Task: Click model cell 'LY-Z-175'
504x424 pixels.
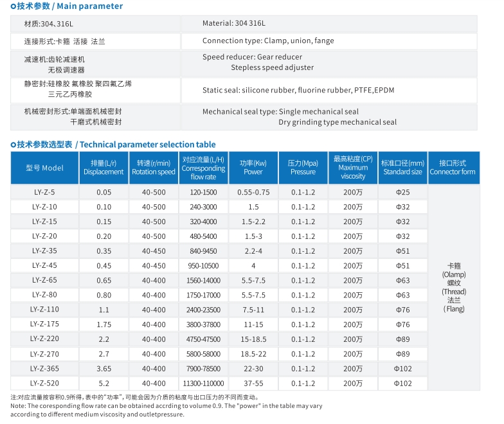Action: coord(45,324)
